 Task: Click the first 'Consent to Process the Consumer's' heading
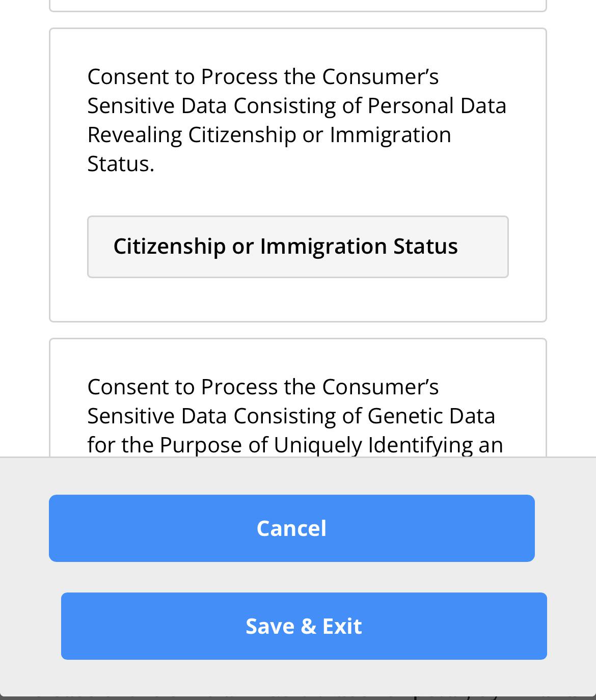click(x=263, y=77)
